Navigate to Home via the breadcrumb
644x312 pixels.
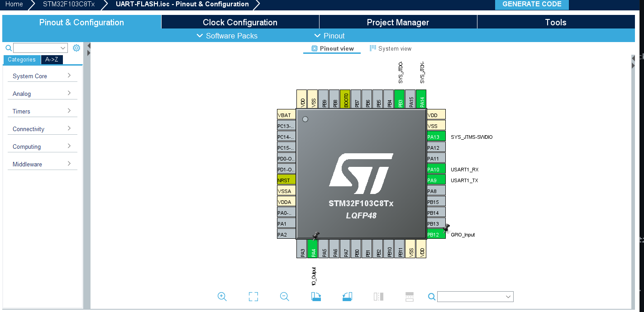(14, 4)
